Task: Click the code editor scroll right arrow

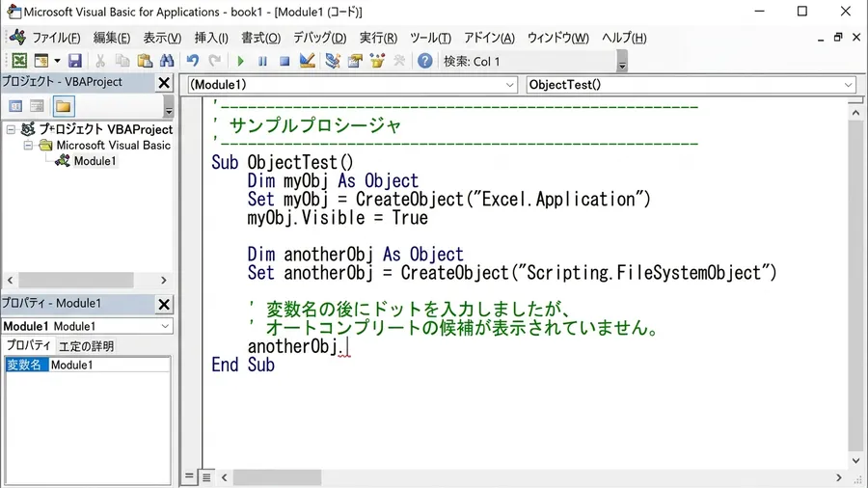Action: click(x=839, y=477)
